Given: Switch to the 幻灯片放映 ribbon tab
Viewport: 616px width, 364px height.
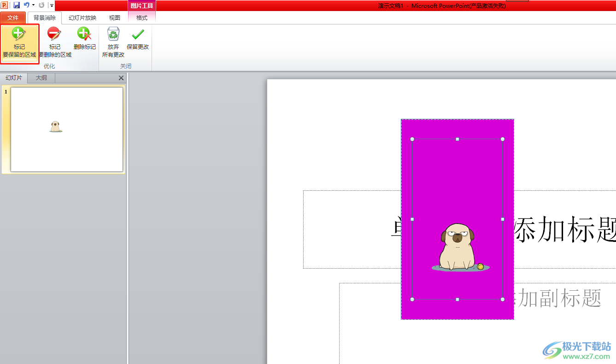Looking at the screenshot, I should pos(82,18).
